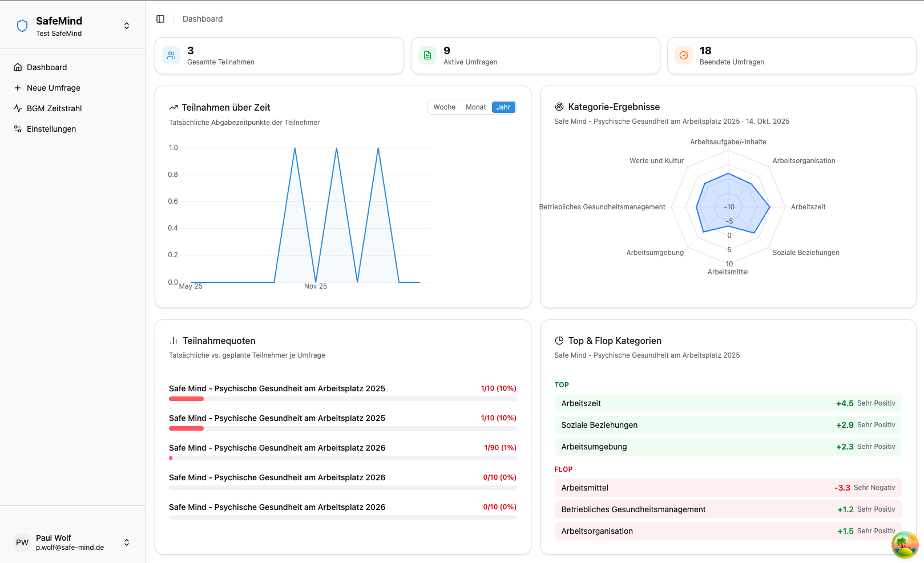Switch the chart view to Woche

click(445, 107)
